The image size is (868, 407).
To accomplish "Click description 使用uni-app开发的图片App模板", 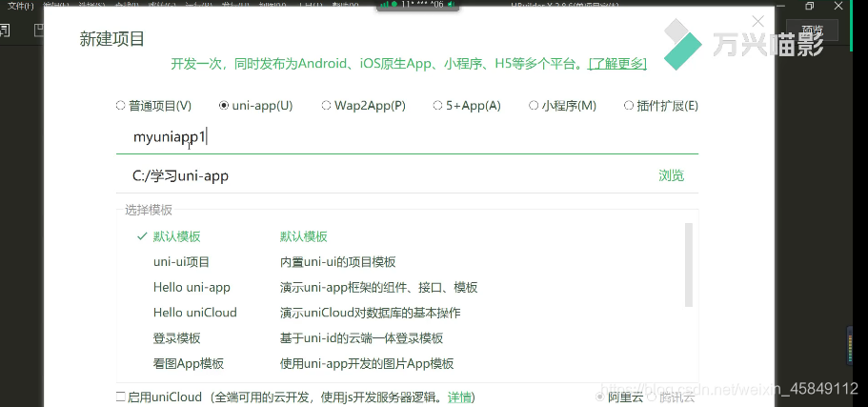I will point(367,364).
